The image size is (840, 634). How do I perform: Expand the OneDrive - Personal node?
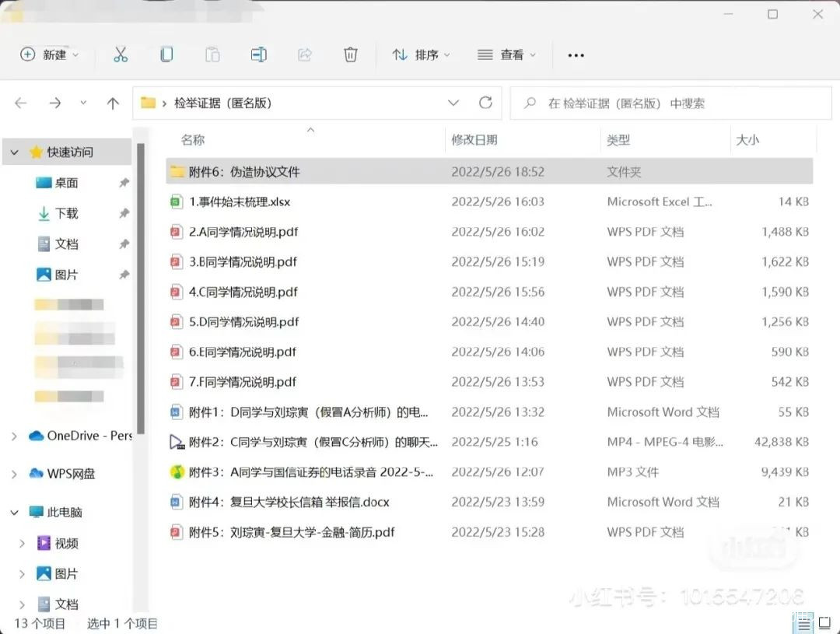point(15,436)
